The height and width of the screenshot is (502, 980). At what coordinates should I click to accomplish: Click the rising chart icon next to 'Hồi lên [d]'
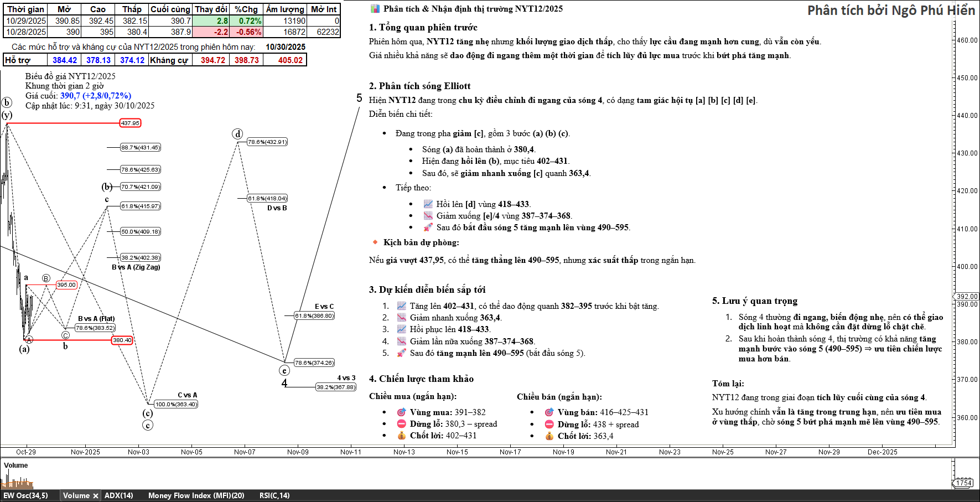click(x=428, y=204)
